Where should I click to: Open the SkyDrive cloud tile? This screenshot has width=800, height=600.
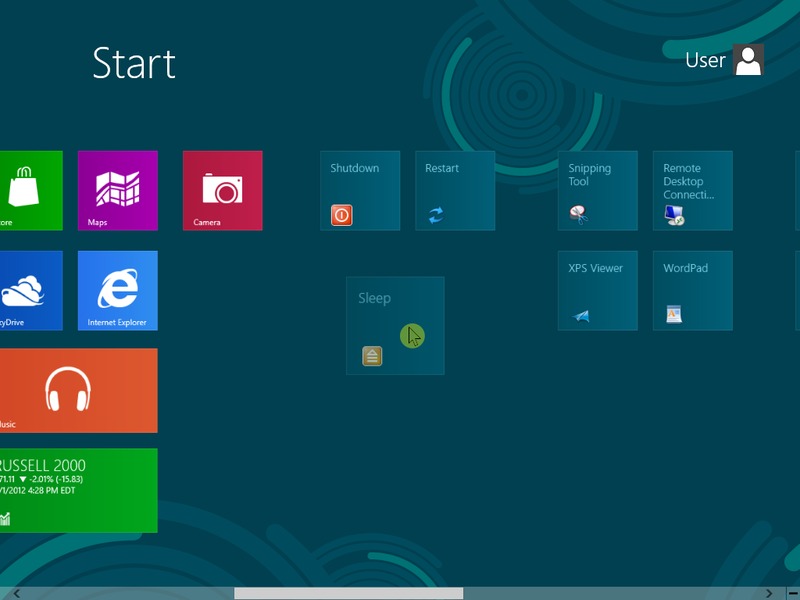(30, 290)
